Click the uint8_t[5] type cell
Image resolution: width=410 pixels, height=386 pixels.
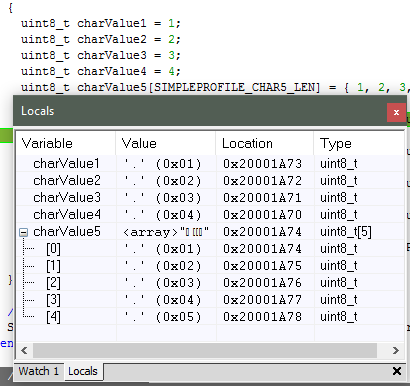[346, 232]
